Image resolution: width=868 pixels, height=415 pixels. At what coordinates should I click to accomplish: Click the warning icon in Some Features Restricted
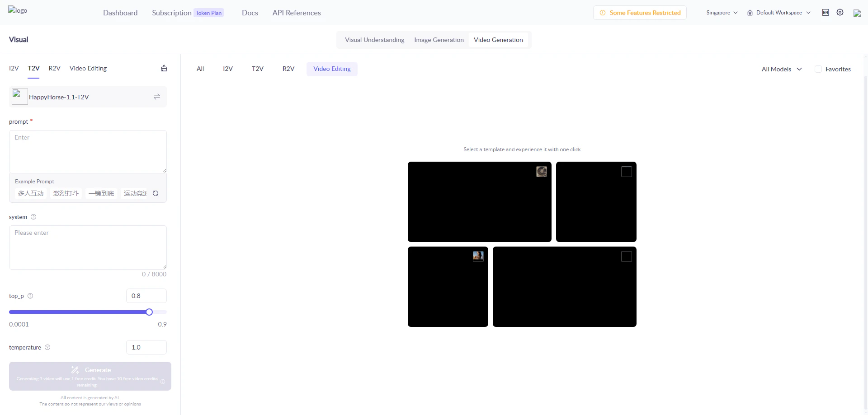603,13
